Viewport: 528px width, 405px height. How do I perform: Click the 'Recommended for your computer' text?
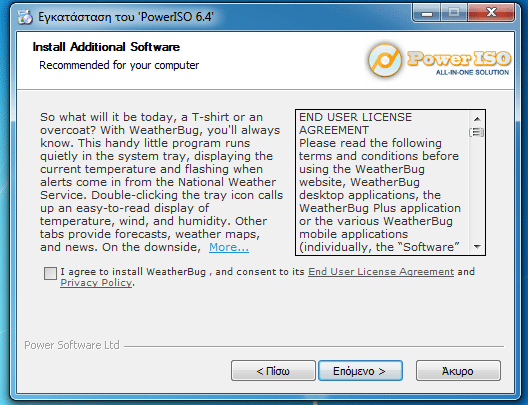pos(119,65)
